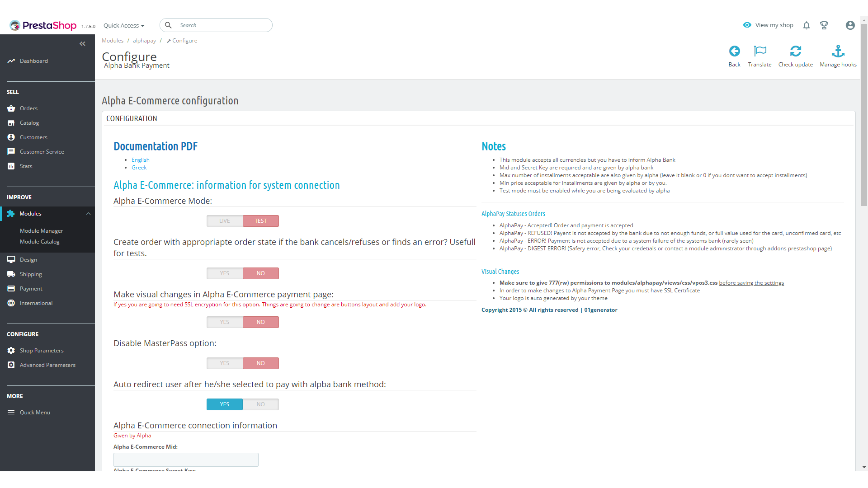Click the Check update refresh icon
868x488 pixels.
click(x=795, y=51)
